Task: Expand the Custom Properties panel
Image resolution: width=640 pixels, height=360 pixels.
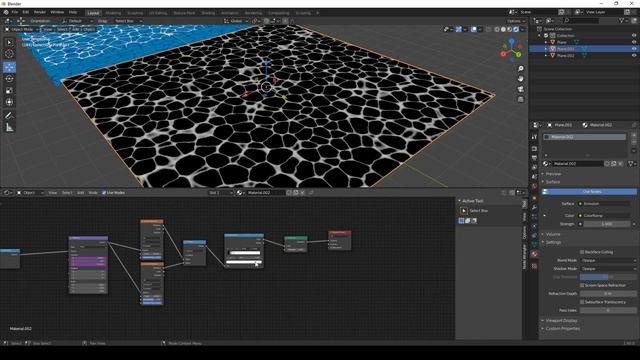Action: [562, 329]
